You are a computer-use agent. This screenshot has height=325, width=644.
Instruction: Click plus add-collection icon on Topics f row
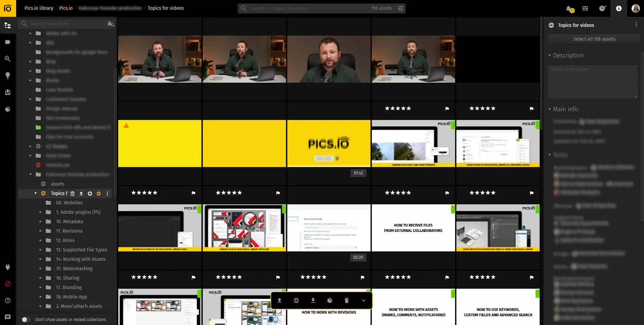tap(90, 193)
